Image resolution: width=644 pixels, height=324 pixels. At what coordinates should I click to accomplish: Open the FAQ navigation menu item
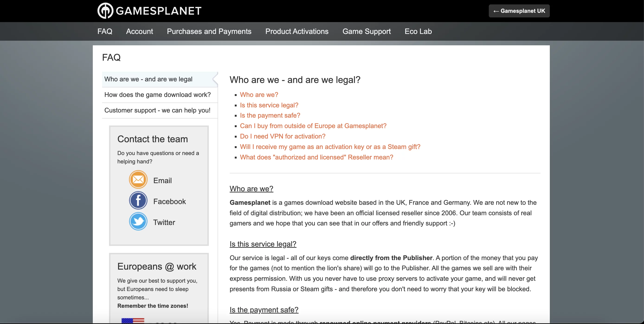point(105,31)
